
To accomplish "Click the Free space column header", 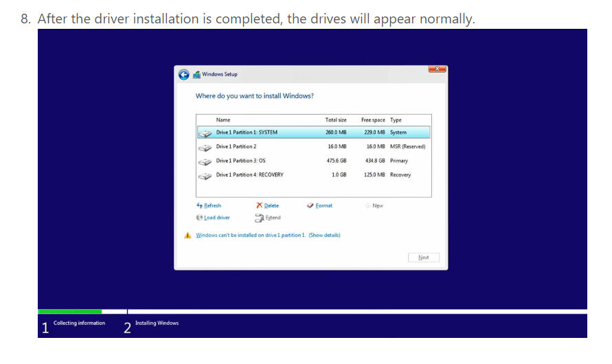I will [373, 120].
